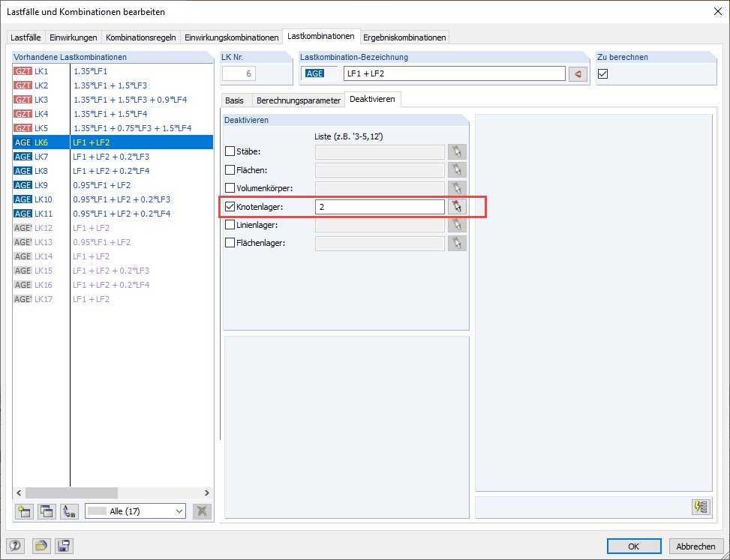The image size is (730, 560).
Task: Switch to the Lastfälle tab
Action: [26, 37]
